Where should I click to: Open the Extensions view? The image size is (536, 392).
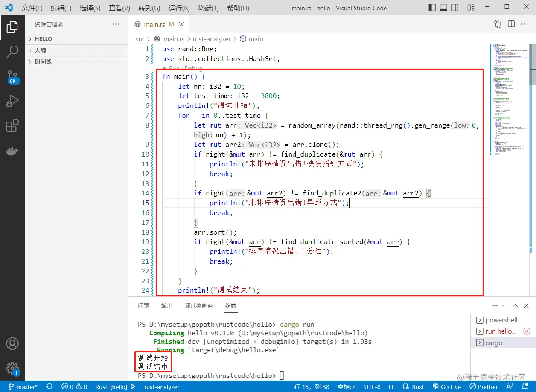coord(12,126)
